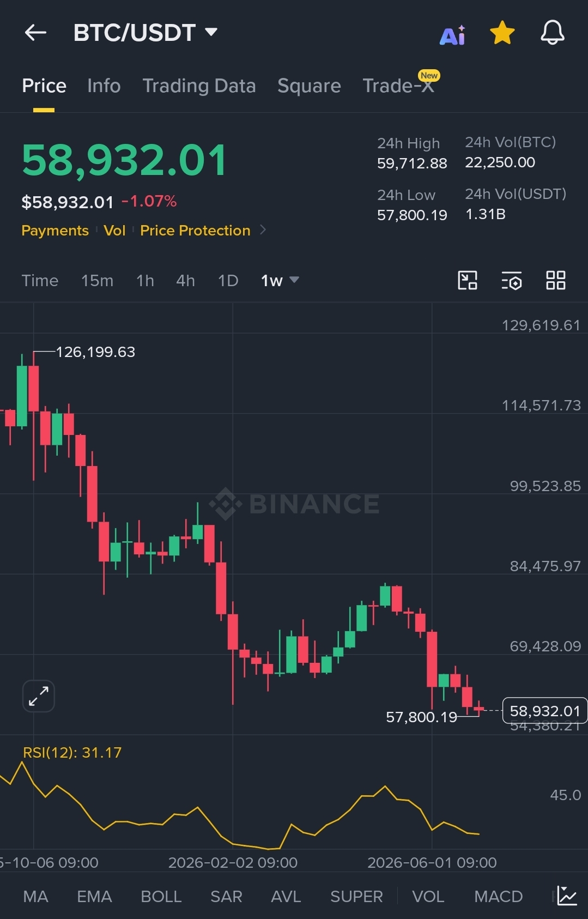The width and height of the screenshot is (588, 919).
Task: Open chart indicator settings icon
Action: 512,280
